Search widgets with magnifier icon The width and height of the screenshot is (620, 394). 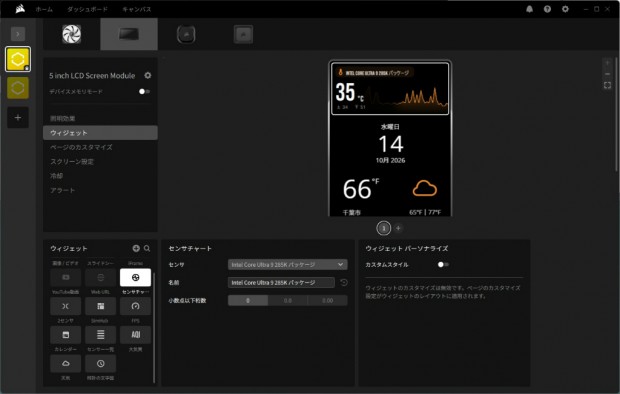click(x=147, y=248)
